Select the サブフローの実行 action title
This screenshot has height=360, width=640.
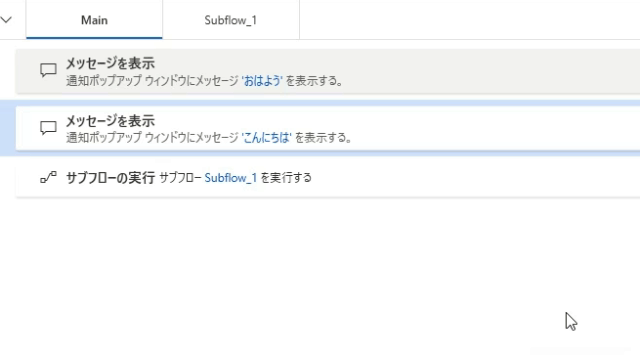[x=110, y=178]
